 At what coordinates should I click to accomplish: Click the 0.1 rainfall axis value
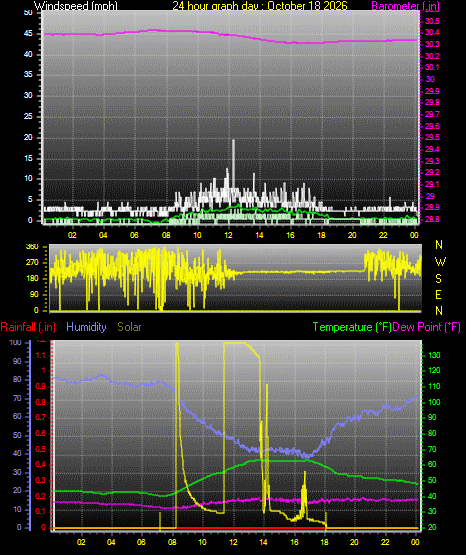coord(41,511)
